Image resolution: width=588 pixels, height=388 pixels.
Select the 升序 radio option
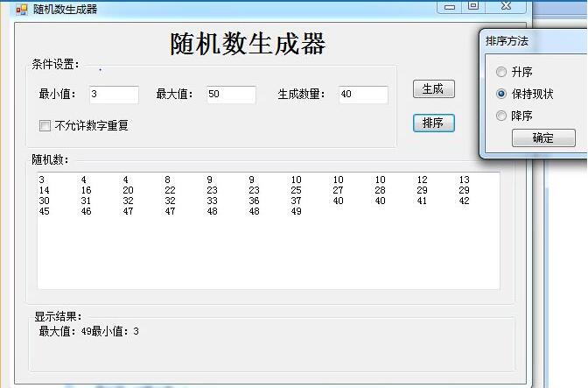[x=501, y=73]
